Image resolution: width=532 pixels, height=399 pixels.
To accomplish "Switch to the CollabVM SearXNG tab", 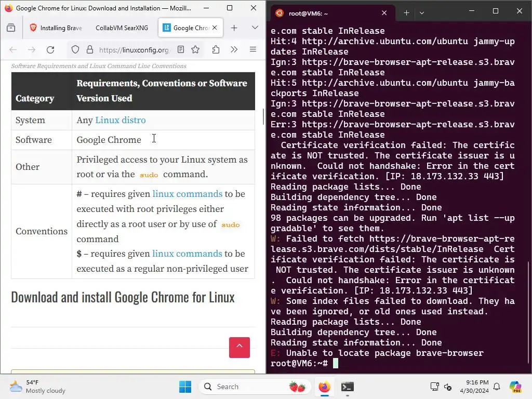I will (122, 28).
